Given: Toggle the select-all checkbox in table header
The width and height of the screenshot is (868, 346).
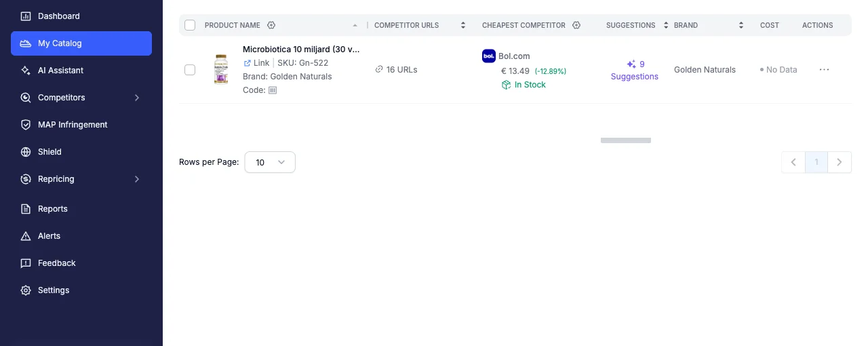Looking at the screenshot, I should click(190, 25).
